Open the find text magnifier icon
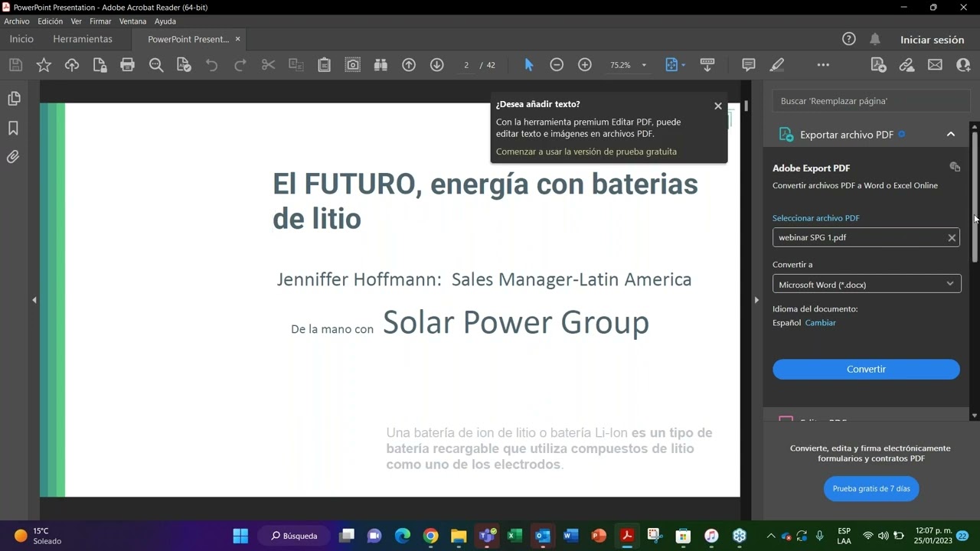Screen dimensions: 980x551 pos(156,65)
